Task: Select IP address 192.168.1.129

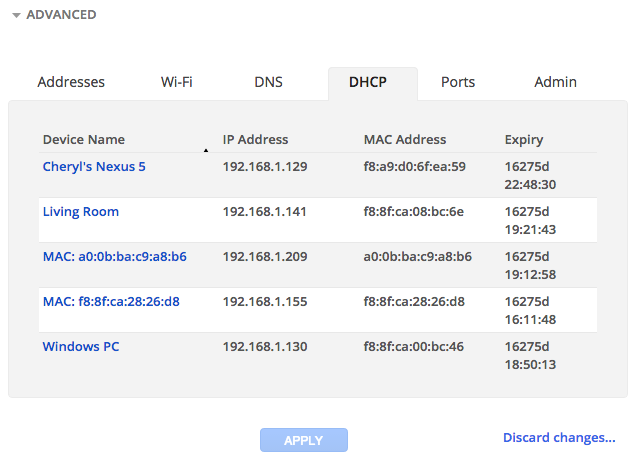Action: coord(265,166)
